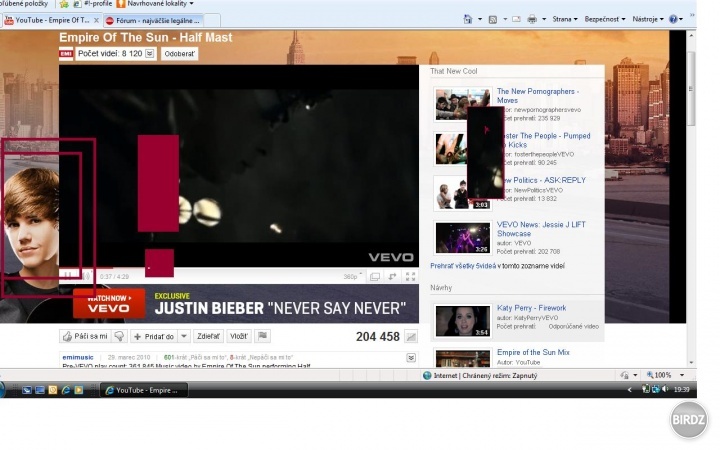Open the Nástroje dropdown menu
Viewport: 720px width, 450px height.
click(x=648, y=19)
